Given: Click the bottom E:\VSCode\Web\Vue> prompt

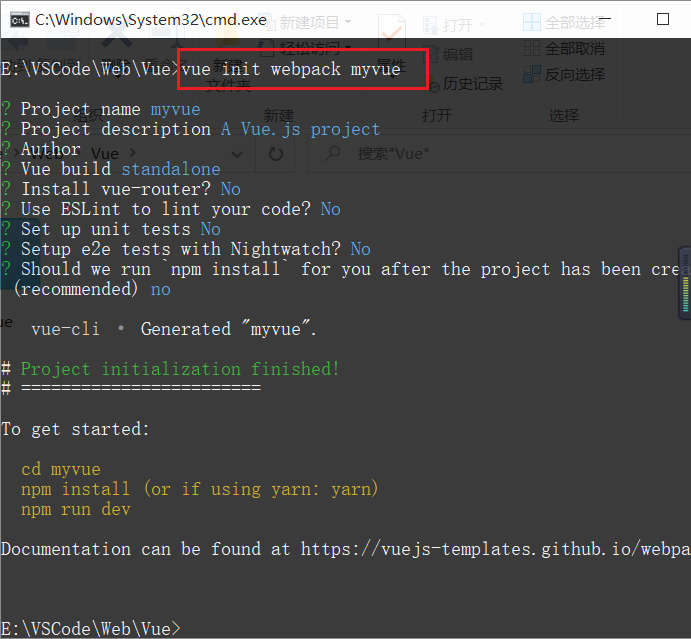Looking at the screenshot, I should pos(91,628).
